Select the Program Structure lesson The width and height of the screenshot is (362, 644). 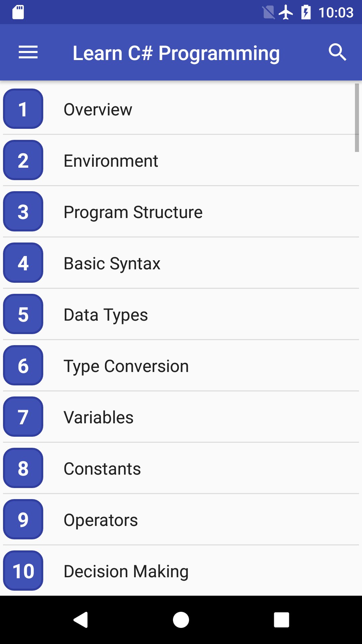tap(133, 212)
